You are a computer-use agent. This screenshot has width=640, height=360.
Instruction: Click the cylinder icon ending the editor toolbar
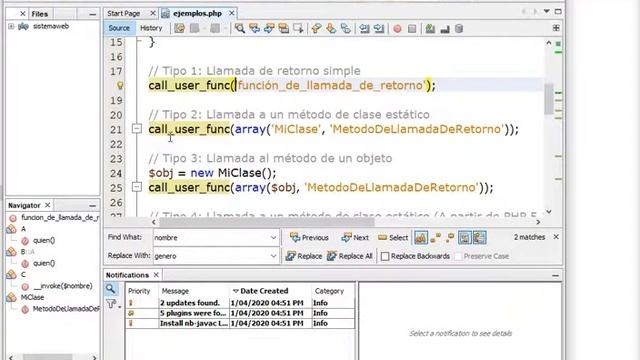[459, 29]
